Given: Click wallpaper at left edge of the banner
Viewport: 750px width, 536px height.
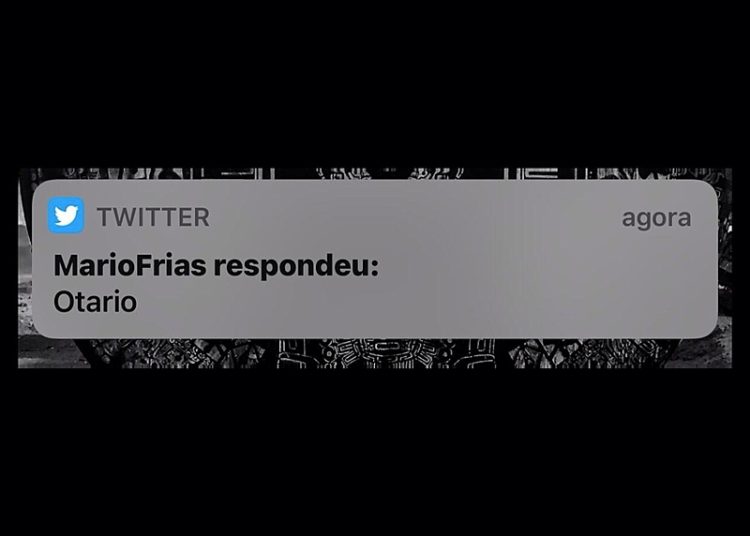Looking at the screenshot, I should coord(25,268).
